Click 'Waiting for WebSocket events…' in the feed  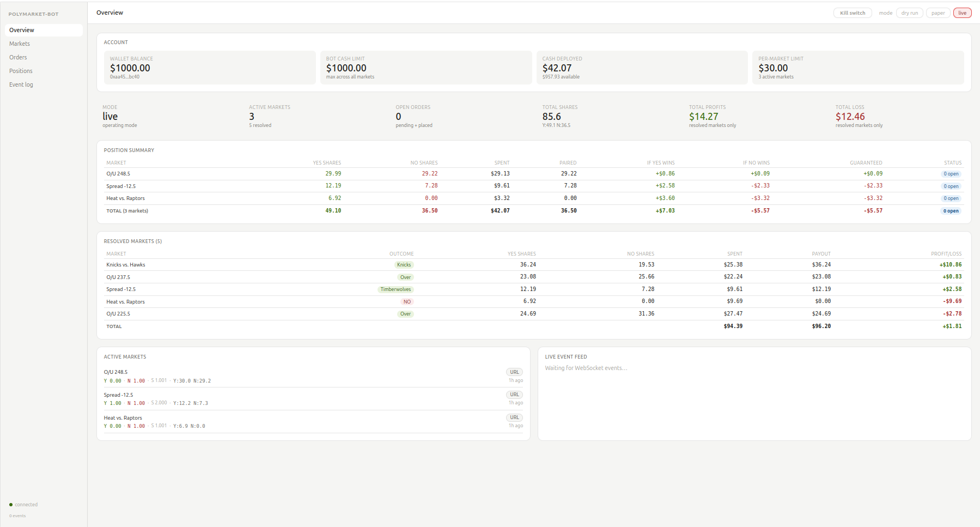pyautogui.click(x=586, y=368)
